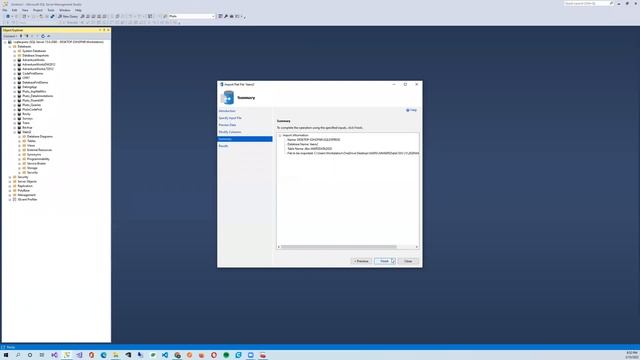Select the highlighted Summary step
The height and width of the screenshot is (360, 640).
point(244,139)
